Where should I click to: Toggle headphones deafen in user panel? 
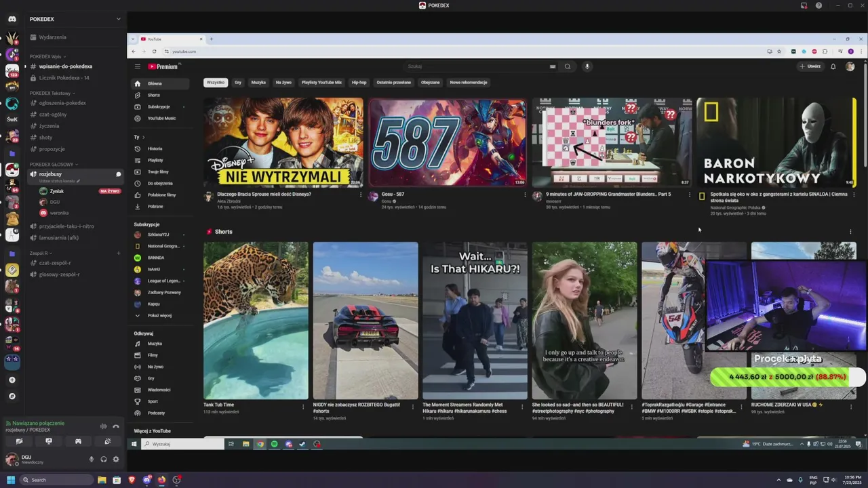tap(104, 459)
